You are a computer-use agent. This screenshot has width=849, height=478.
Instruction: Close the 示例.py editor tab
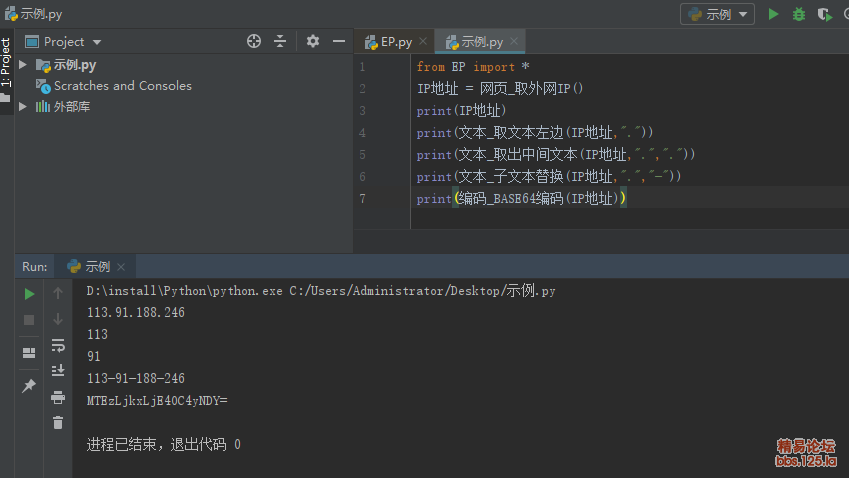(514, 41)
